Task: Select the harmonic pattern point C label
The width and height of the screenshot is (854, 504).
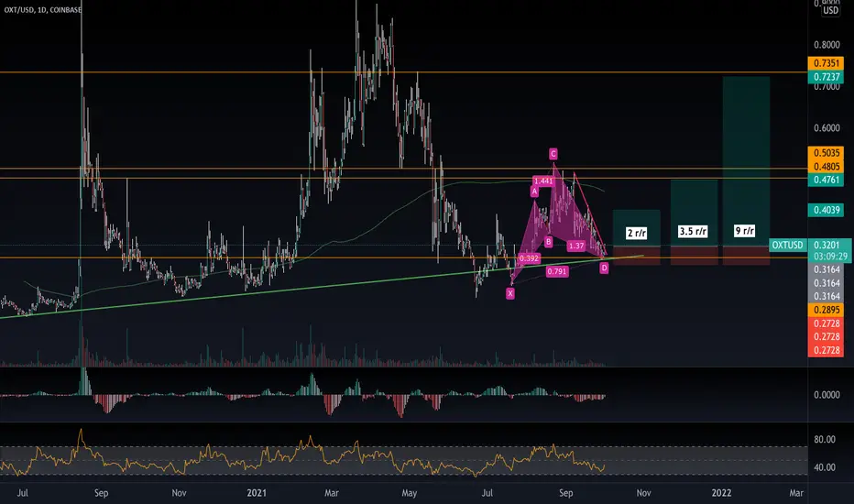Action: 553,154
